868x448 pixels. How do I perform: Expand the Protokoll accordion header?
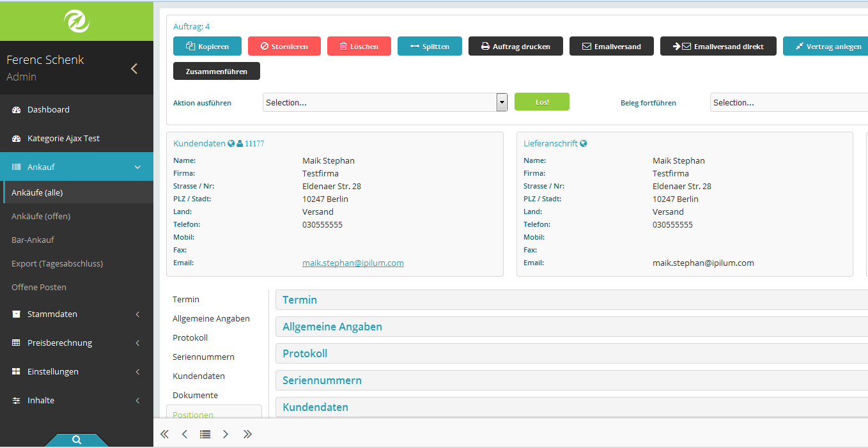[x=571, y=353]
